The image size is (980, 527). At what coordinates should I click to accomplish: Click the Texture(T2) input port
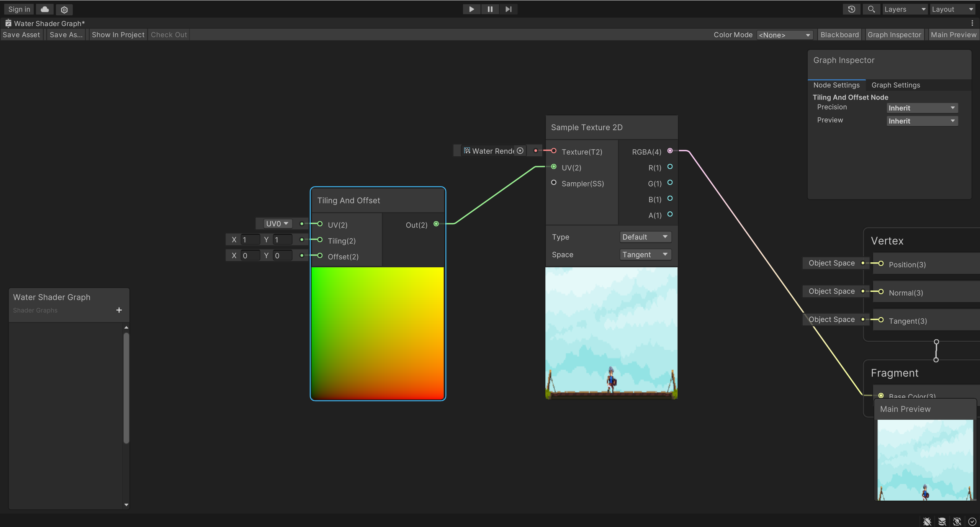point(554,151)
